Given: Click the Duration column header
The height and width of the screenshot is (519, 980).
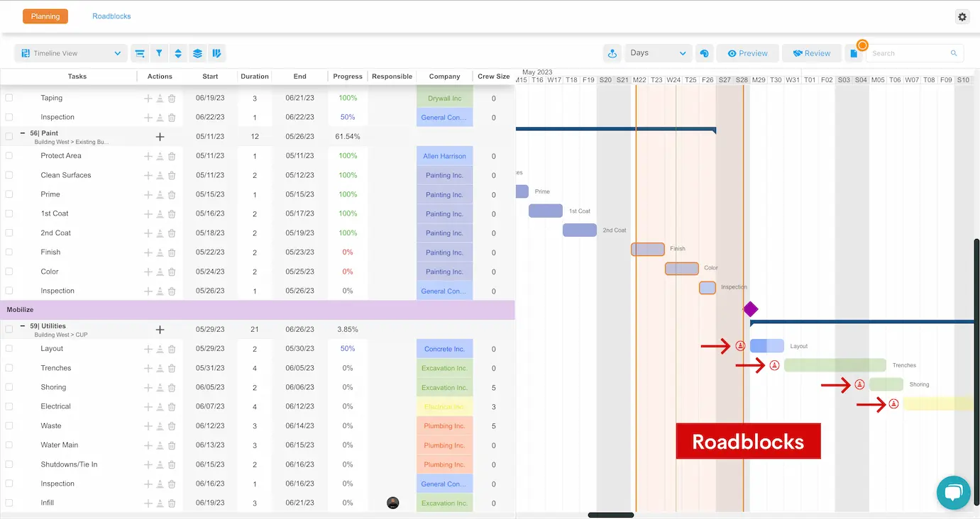Looking at the screenshot, I should click(255, 77).
